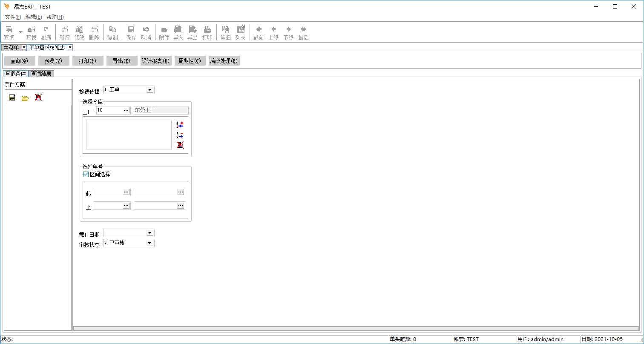Open the 文件(F) menu

tap(13, 17)
